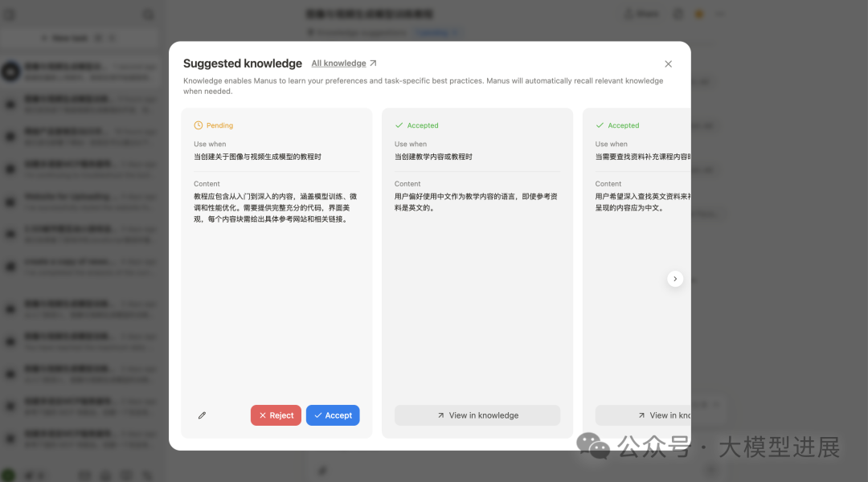Image resolution: width=868 pixels, height=482 pixels.
Task: Select content text starting 用户希望深入查找英文资料
Action: point(643,202)
